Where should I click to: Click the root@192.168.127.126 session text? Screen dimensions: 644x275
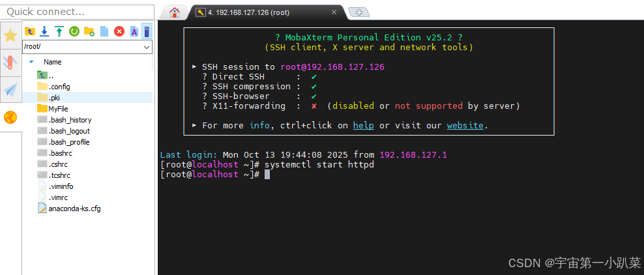pos(332,67)
